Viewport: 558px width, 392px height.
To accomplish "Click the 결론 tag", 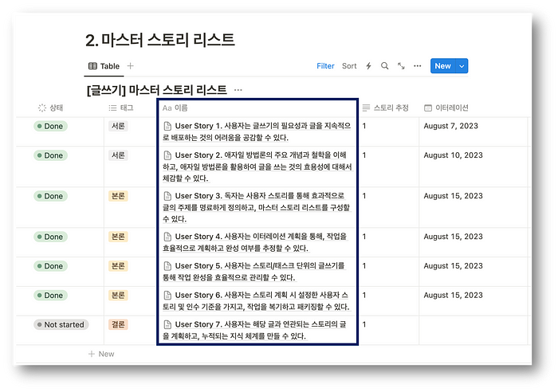I will (118, 325).
